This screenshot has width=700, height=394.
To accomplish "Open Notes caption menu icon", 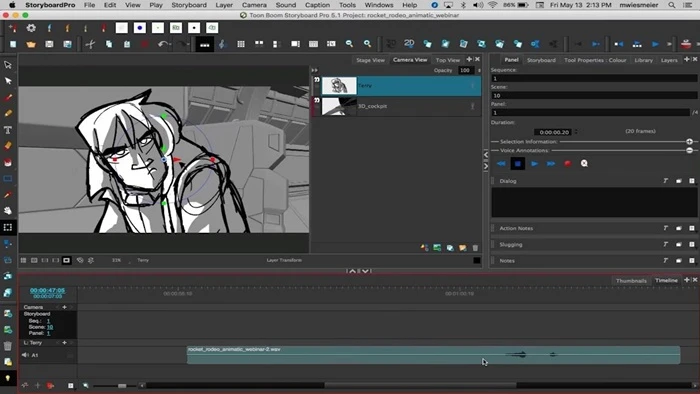I will pyautogui.click(x=692, y=261).
